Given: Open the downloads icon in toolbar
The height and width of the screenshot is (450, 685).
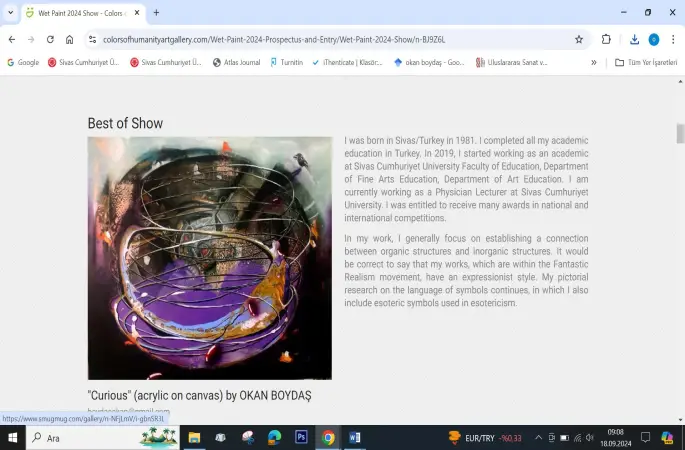Looking at the screenshot, I should [634, 39].
